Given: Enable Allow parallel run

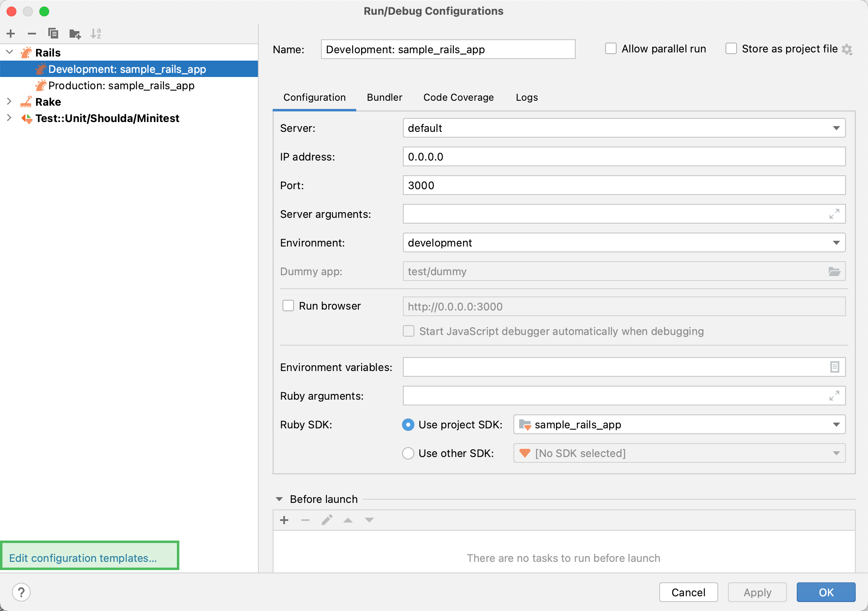Looking at the screenshot, I should coord(610,48).
